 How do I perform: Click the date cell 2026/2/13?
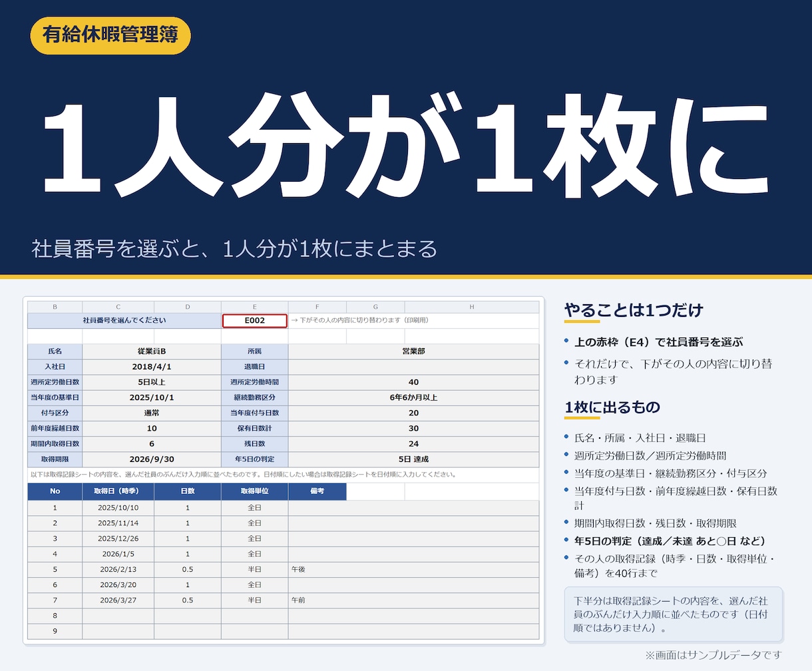[x=118, y=569]
